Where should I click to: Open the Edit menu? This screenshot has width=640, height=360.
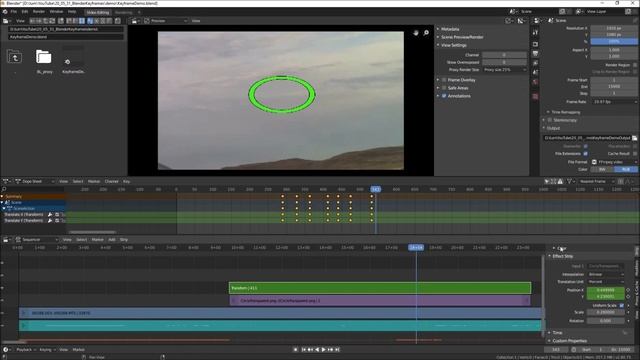(25, 11)
